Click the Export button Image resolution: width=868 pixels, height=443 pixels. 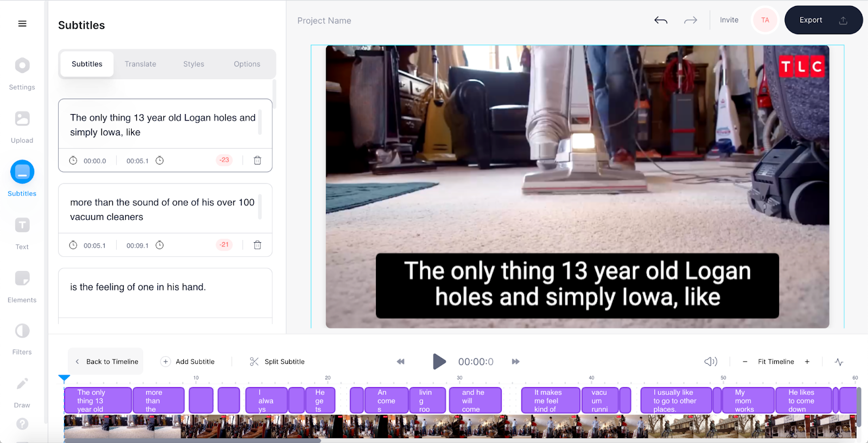click(824, 20)
